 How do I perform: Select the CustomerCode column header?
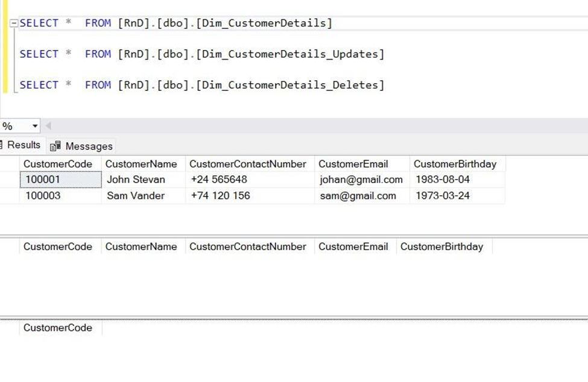58,163
